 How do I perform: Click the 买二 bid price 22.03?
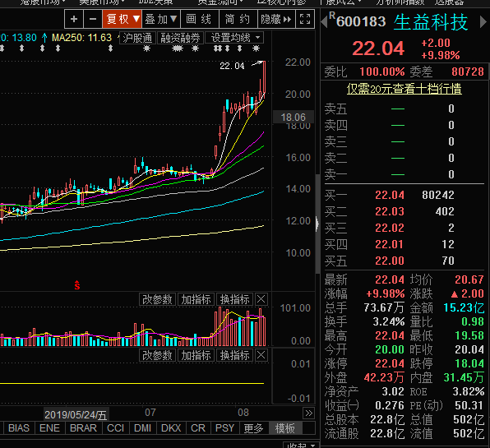390,211
